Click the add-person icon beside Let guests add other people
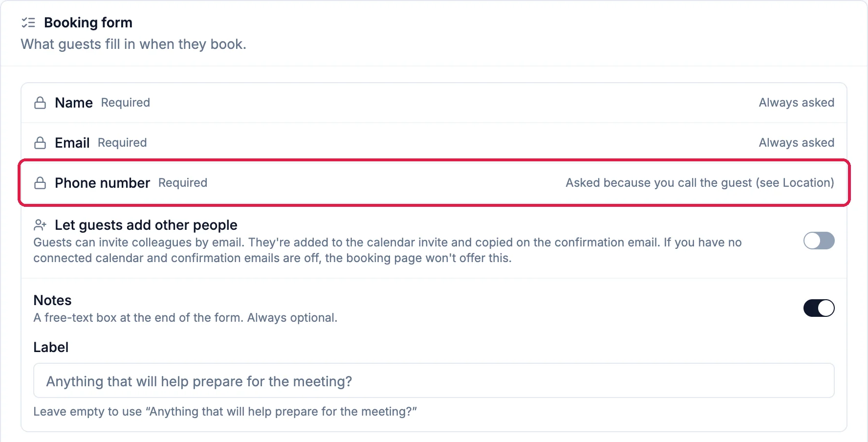 click(40, 225)
